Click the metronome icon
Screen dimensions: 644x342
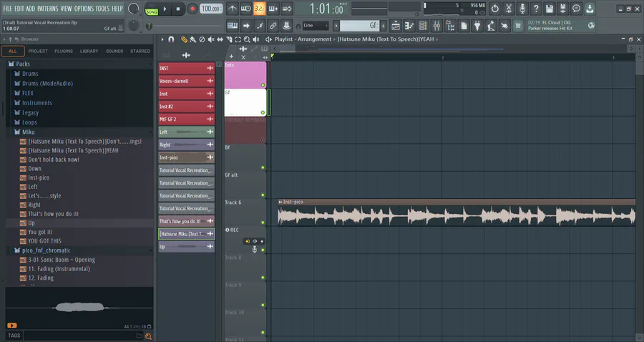click(x=232, y=8)
